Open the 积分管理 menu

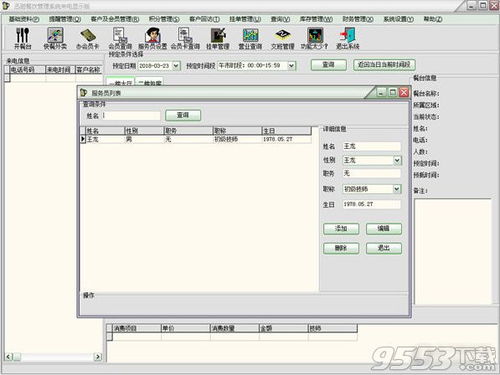(x=164, y=19)
